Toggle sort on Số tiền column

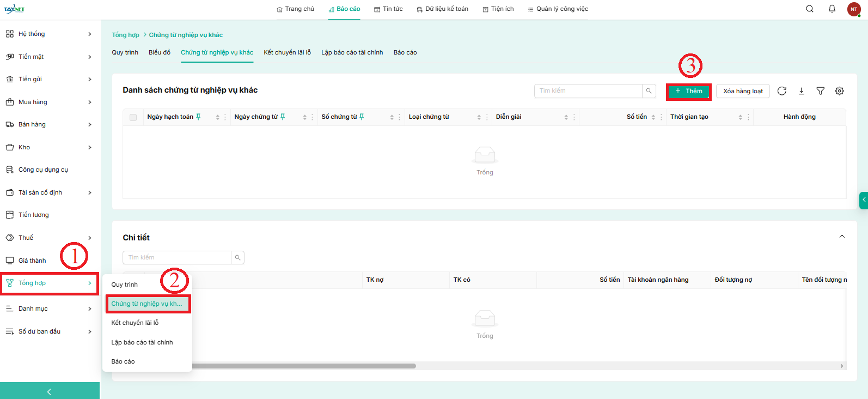653,117
